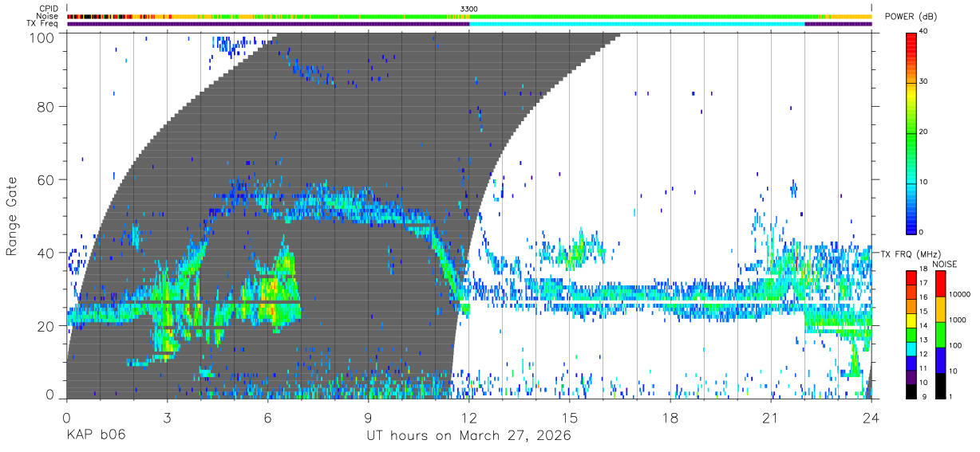Viewport: 980px width, 452px height.
Task: Click the TX frequency color legend bar
Action: click(912, 335)
